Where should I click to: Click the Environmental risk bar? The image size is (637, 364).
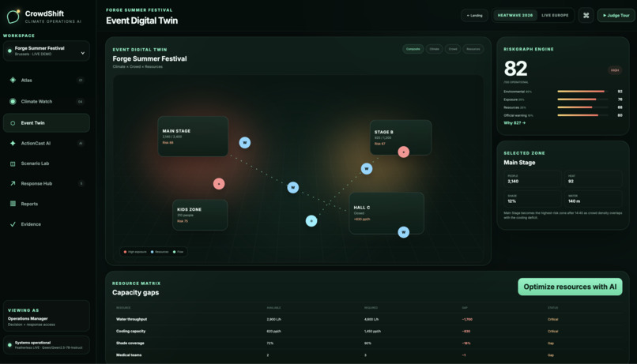point(583,92)
